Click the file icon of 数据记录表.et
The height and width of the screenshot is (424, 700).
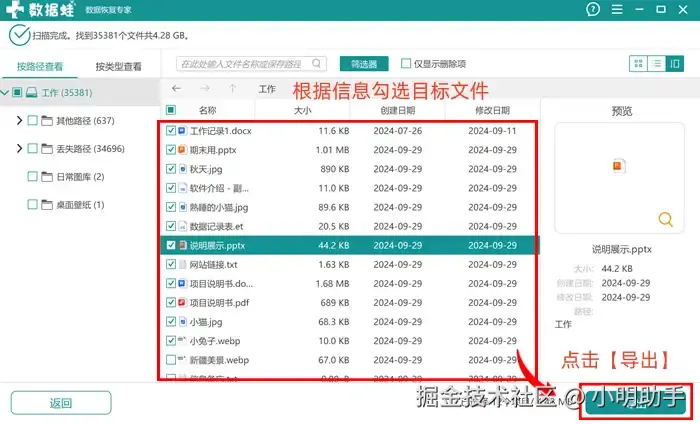(x=182, y=226)
